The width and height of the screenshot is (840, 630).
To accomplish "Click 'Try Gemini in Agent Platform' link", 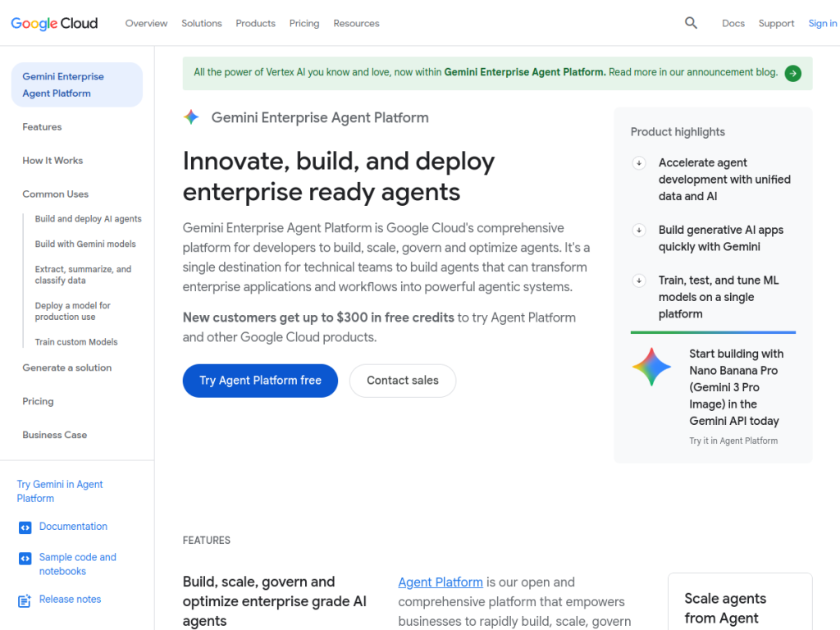I will point(59,491).
